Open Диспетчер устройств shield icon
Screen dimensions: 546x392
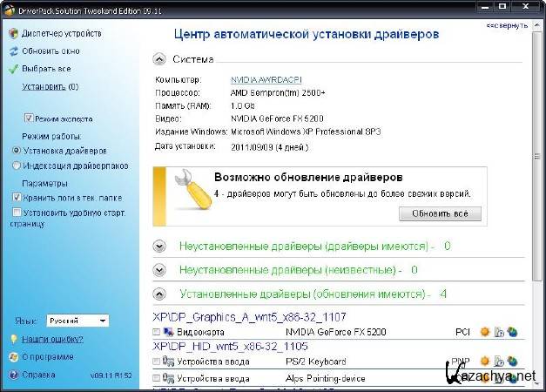click(12, 34)
